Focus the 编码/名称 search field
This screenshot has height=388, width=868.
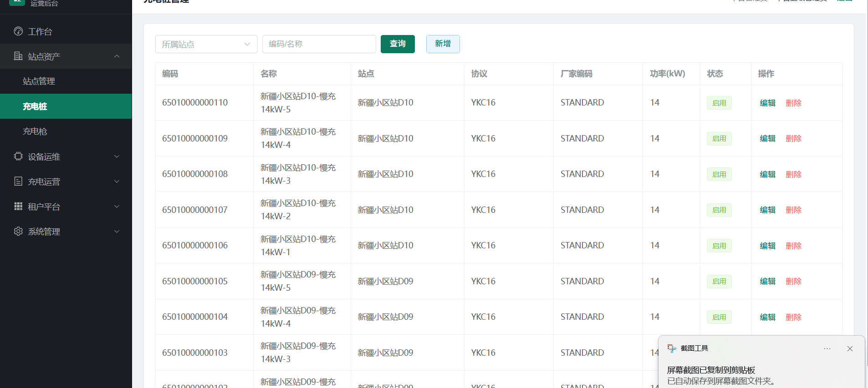(319, 44)
